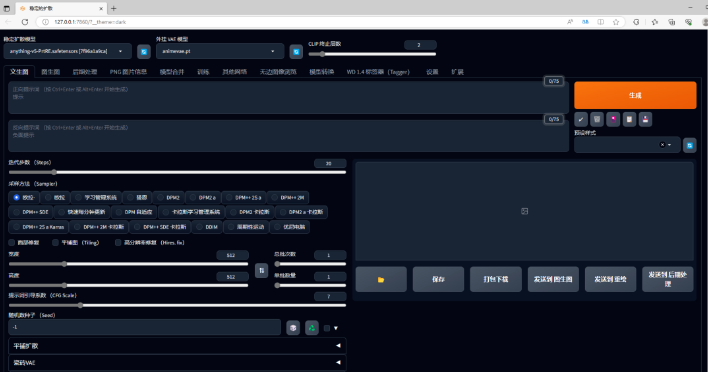This screenshot has height=372, width=708.
Task: Click the 发送到 重绘 button
Action: (610, 279)
